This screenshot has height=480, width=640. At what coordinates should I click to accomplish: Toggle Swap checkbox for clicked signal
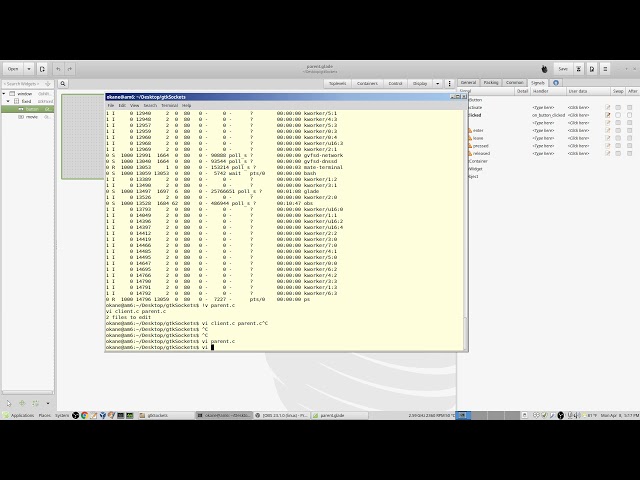[x=618, y=115]
